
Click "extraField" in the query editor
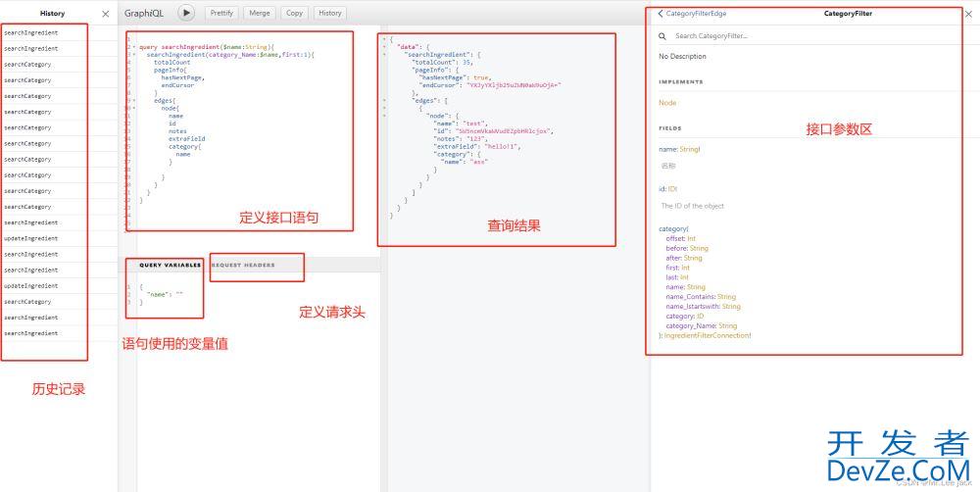(187, 139)
